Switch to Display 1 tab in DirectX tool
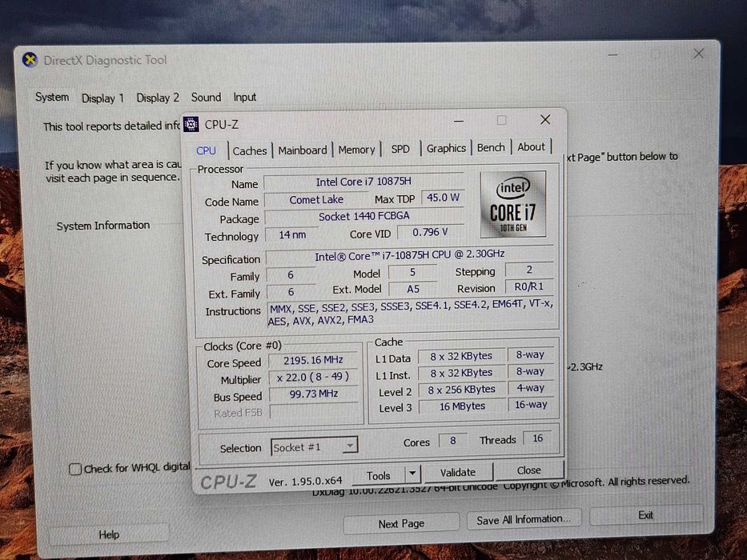The image size is (747, 560). coord(102,98)
